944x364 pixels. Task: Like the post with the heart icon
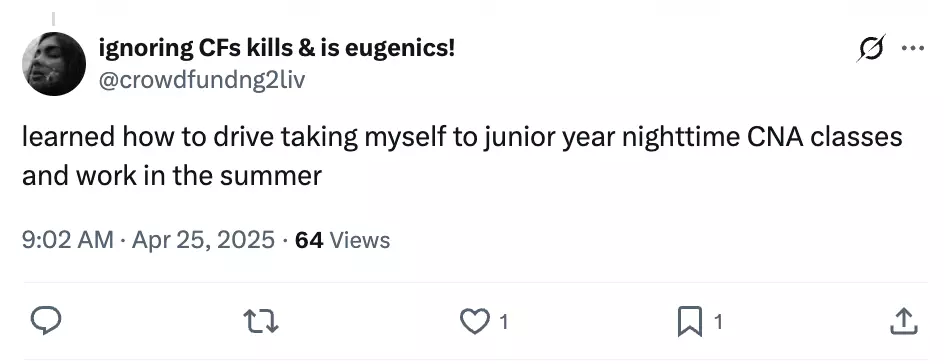point(475,321)
